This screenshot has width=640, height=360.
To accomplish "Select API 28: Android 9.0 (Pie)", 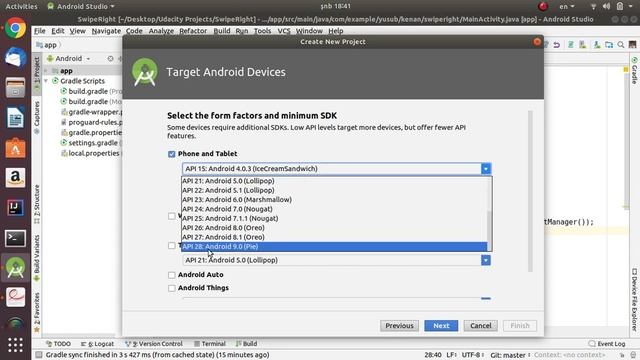I will [334, 247].
